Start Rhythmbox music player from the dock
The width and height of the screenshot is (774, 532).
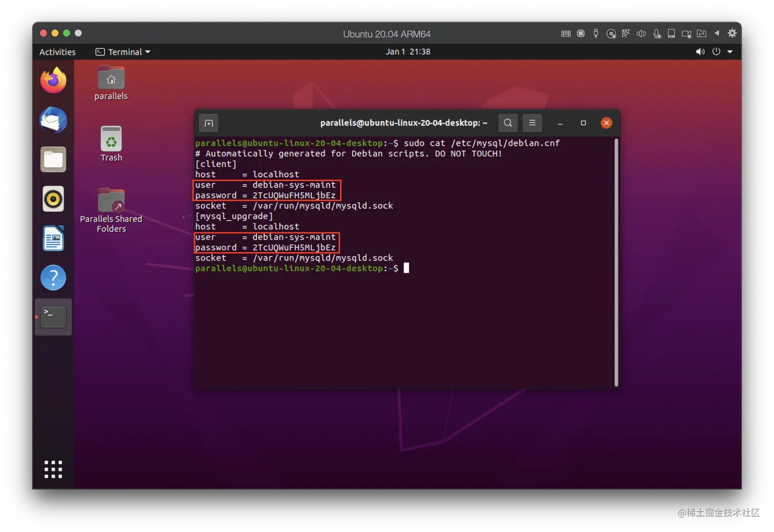53,199
